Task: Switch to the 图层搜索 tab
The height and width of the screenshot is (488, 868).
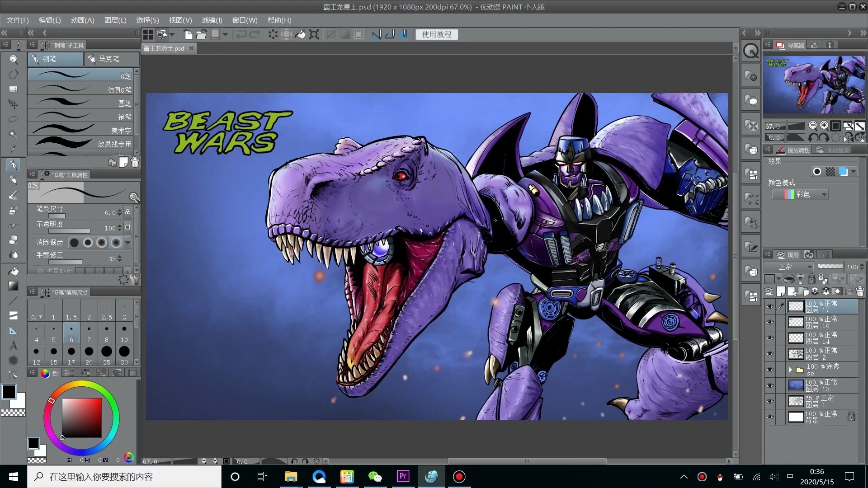Action: [x=832, y=150]
